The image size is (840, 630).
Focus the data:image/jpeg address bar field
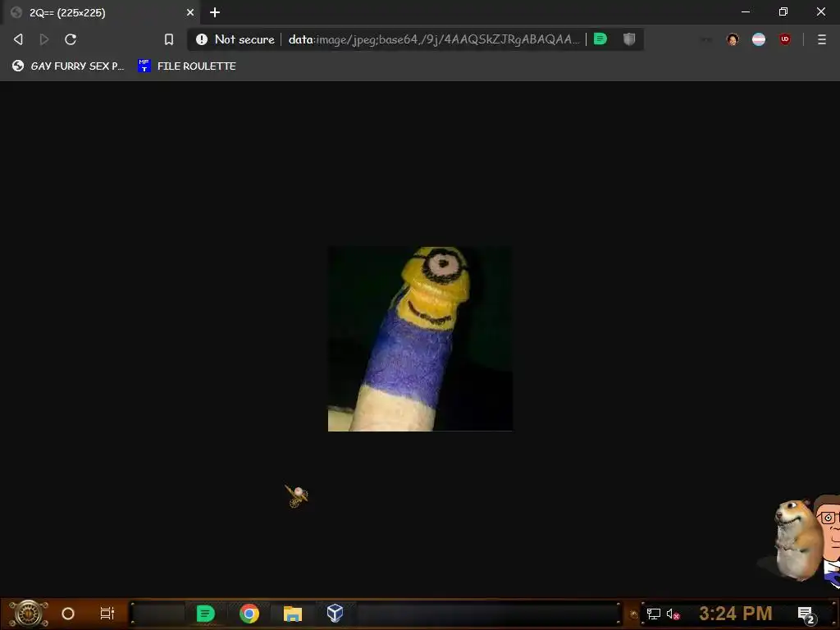pos(435,39)
